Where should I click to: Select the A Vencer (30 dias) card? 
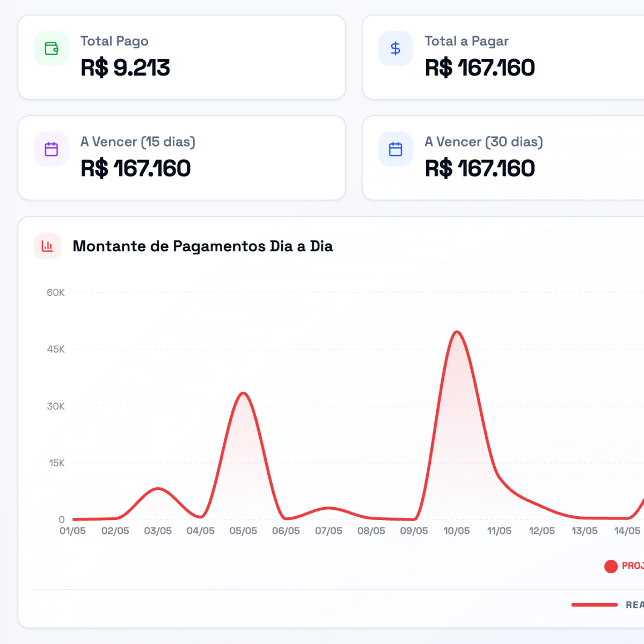503,158
